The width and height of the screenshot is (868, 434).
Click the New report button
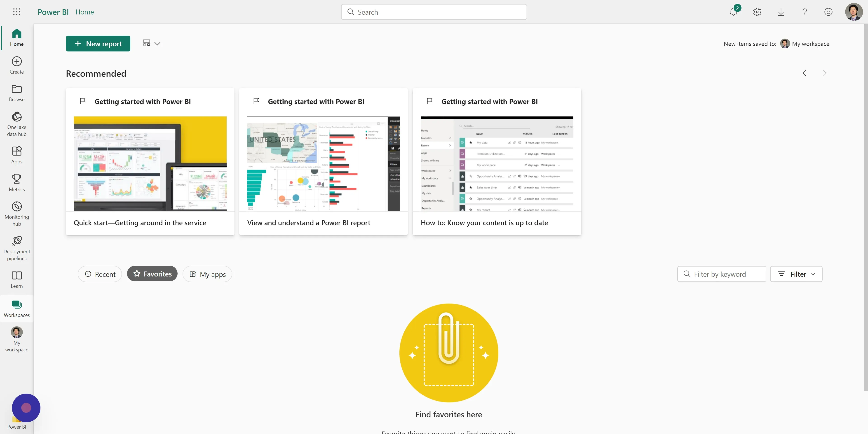(x=98, y=43)
